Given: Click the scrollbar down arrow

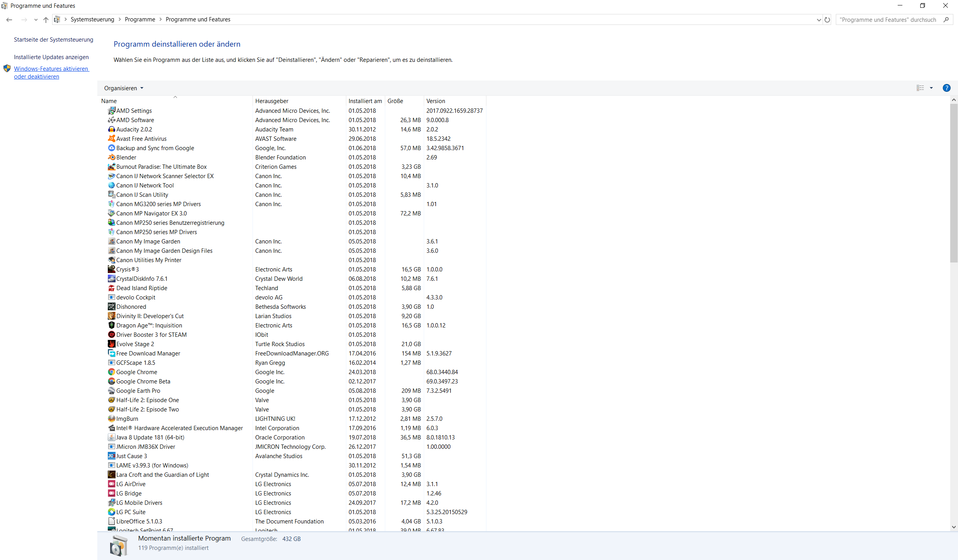Looking at the screenshot, I should (954, 527).
